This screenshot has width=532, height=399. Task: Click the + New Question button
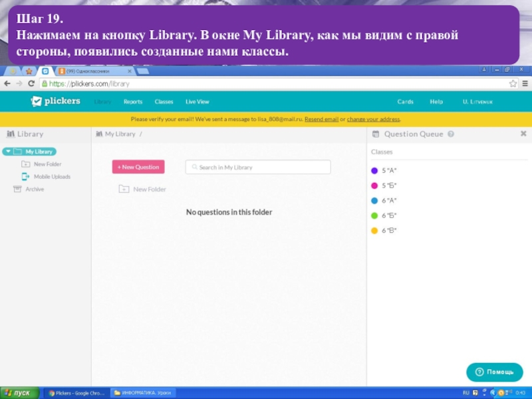point(138,167)
